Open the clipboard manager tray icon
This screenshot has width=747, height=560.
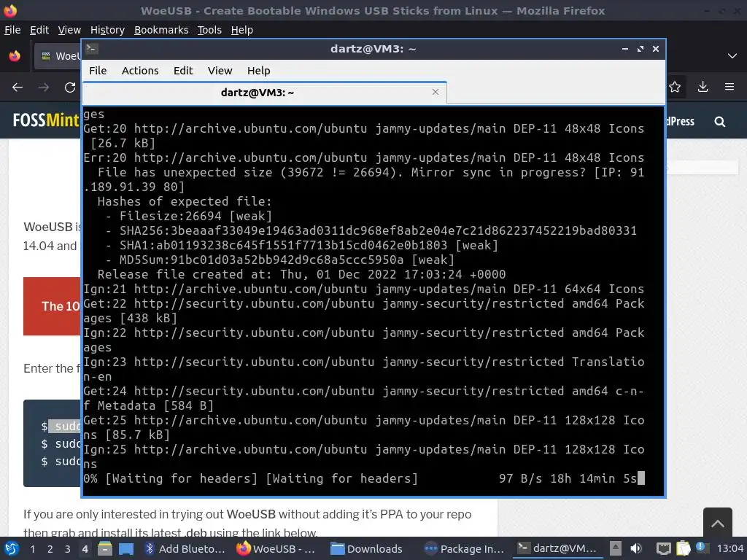tap(683, 548)
